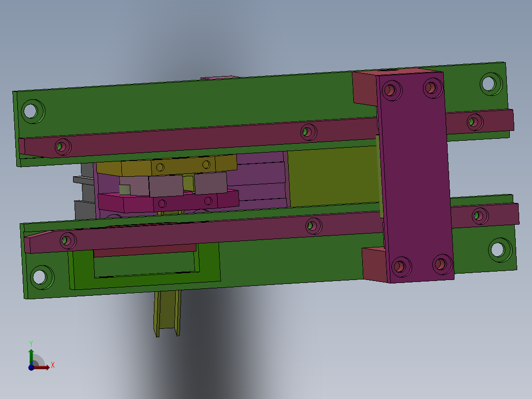Select the yellow channel beam protruding below assembly
The image size is (532, 399).
(167, 313)
